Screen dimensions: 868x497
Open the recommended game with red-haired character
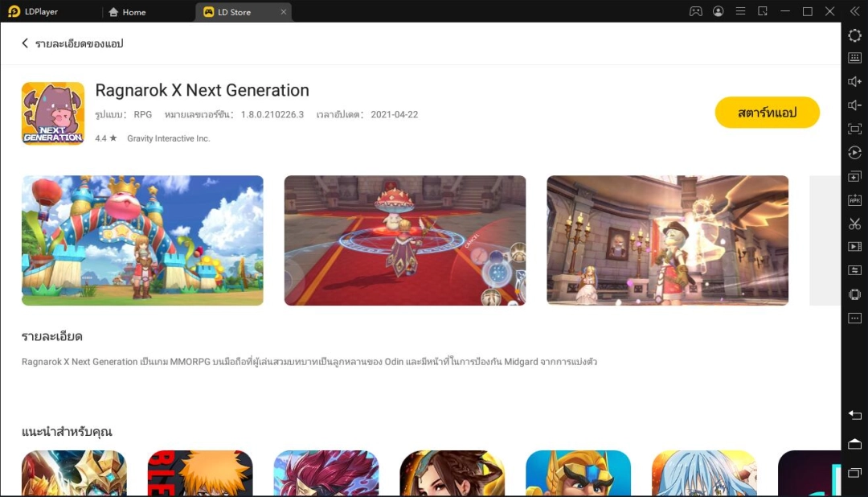point(326,473)
